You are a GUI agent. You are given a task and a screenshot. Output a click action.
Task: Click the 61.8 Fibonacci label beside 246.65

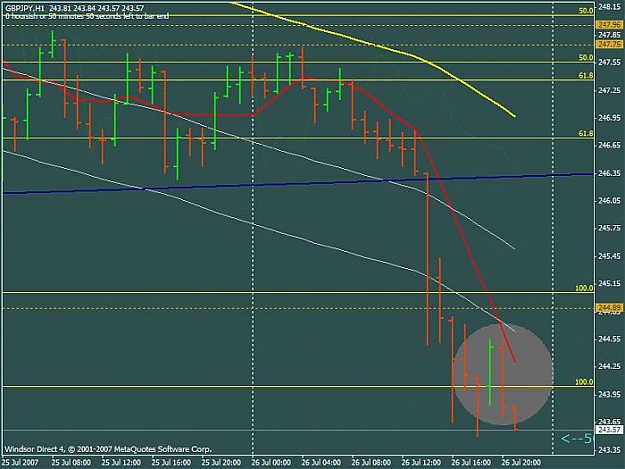pos(586,133)
